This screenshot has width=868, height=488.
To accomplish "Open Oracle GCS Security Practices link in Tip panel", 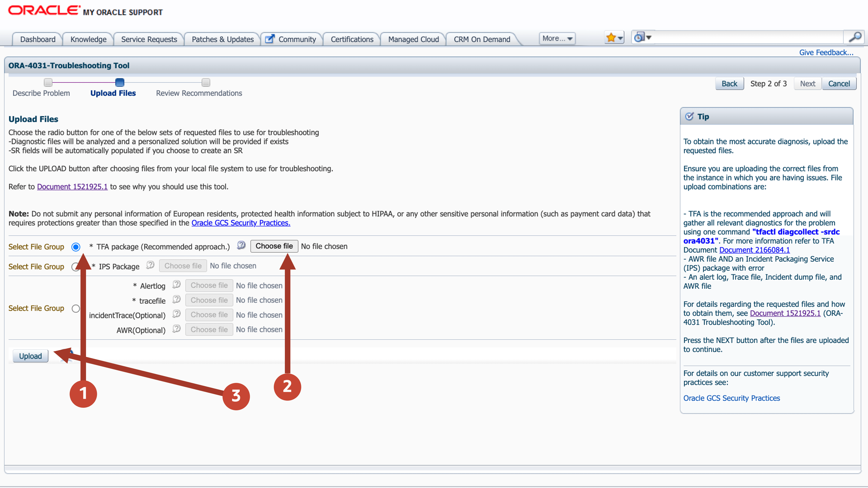I will tap(731, 398).
